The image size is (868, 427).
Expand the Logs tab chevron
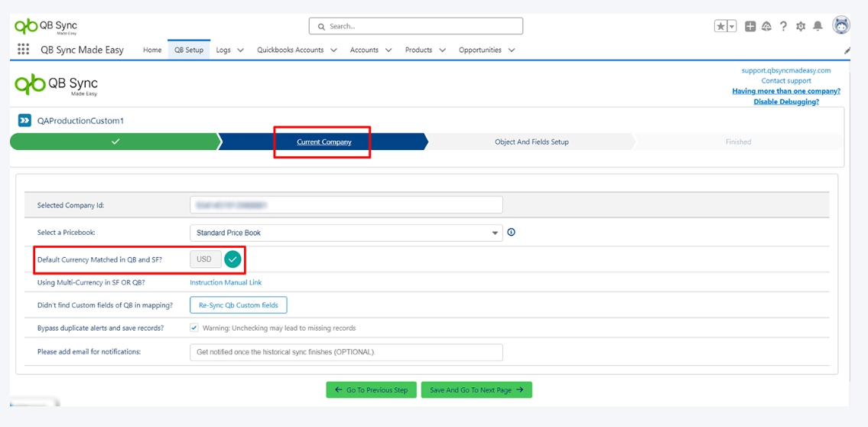240,50
